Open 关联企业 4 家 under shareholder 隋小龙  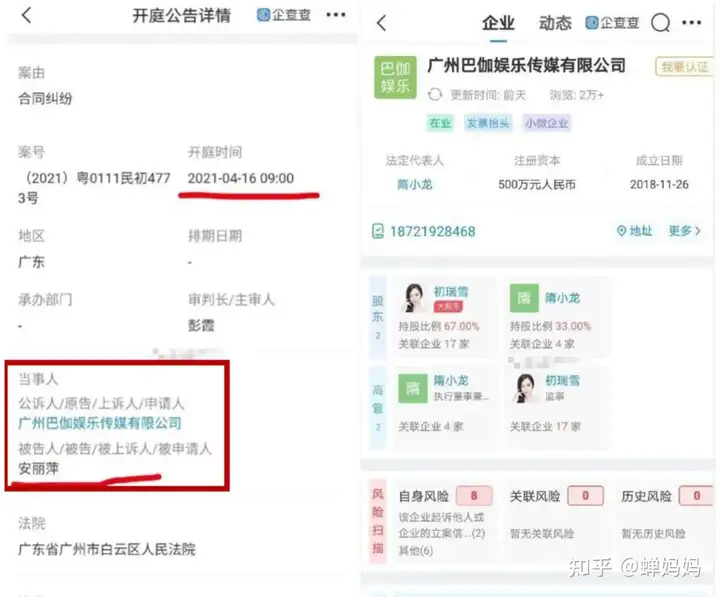[x=542, y=344]
